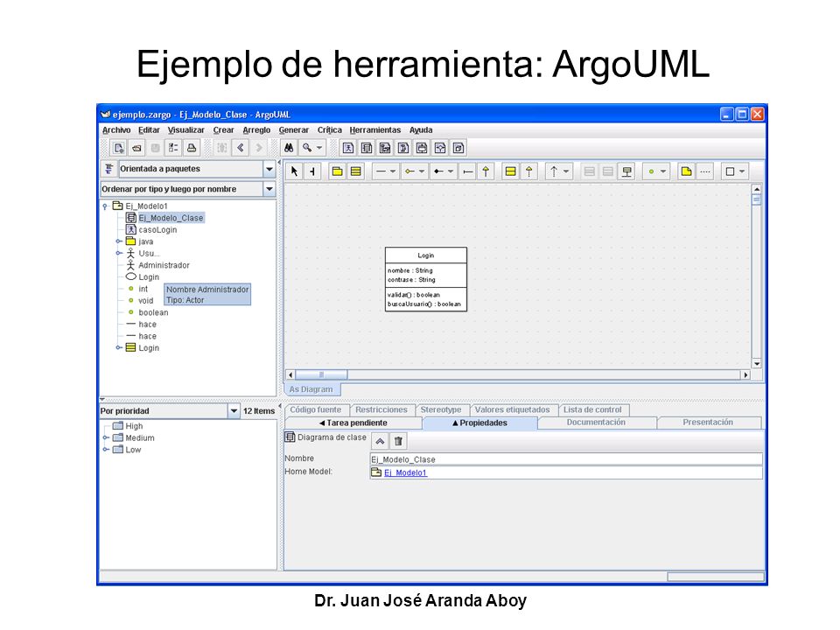Click the diagram's vertical scrollbar down arrow
Screen dimensions: 840x630
pos(756,364)
